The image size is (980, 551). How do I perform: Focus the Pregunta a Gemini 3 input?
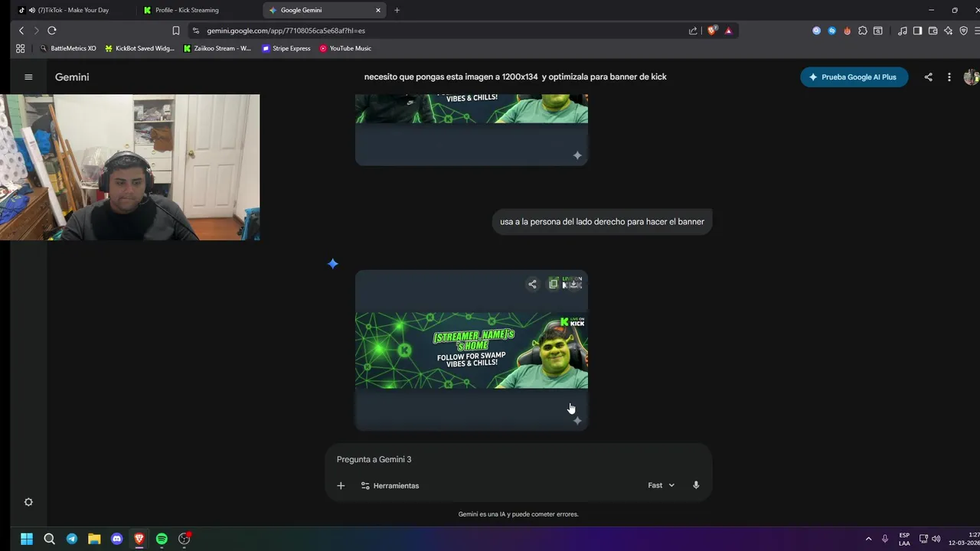519,459
